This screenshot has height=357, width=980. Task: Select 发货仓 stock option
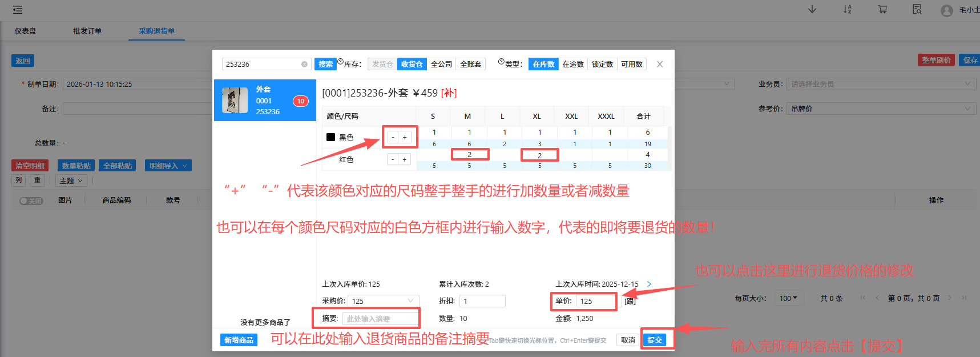pos(382,64)
